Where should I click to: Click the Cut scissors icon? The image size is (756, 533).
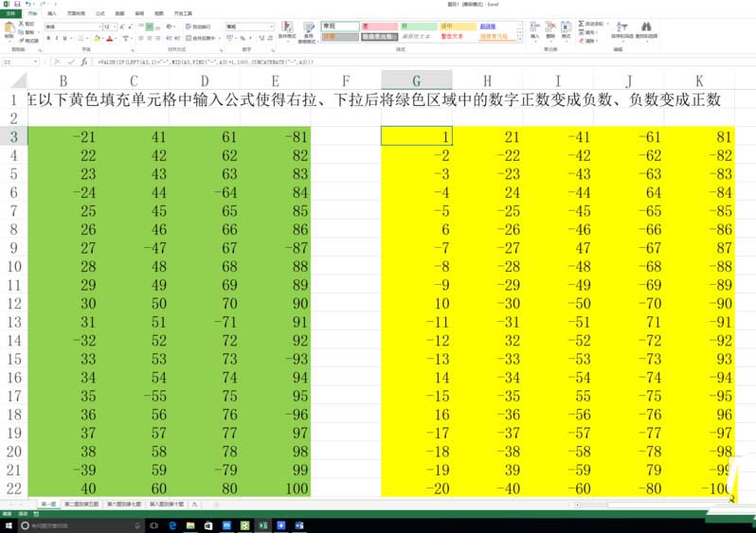pyautogui.click(x=21, y=24)
